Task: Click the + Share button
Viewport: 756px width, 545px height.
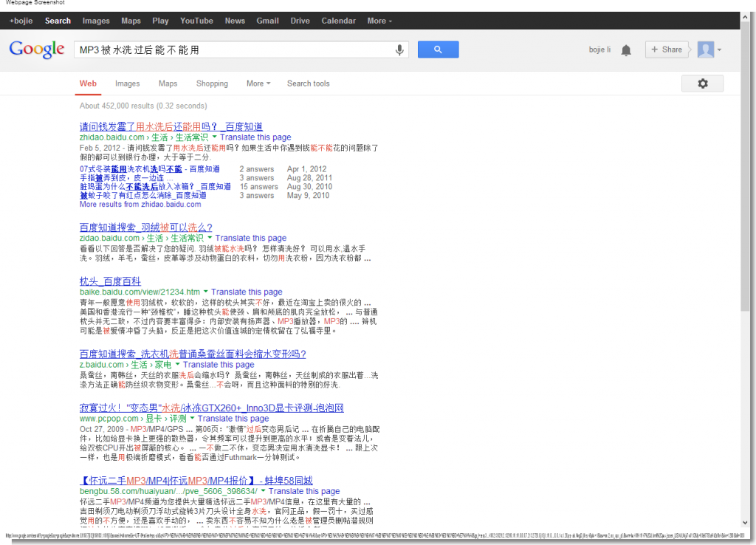Action: (666, 49)
